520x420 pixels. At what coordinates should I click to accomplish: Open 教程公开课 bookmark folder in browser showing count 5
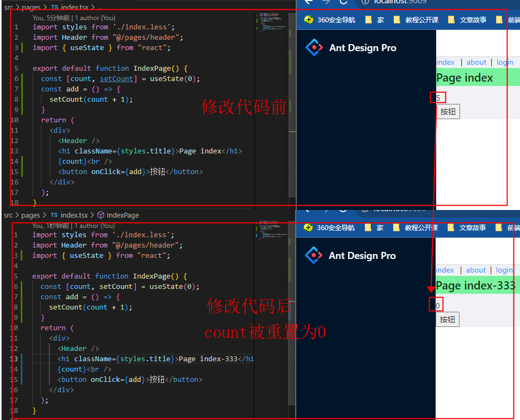tap(416, 20)
